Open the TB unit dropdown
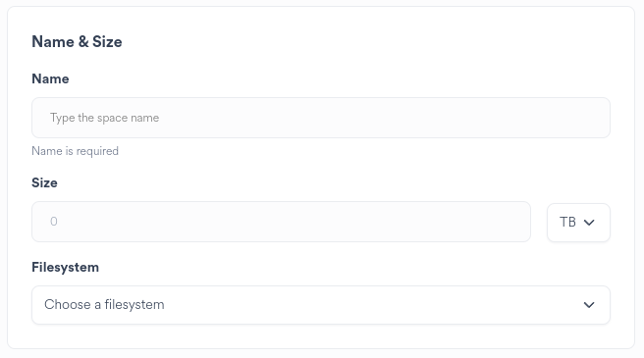The width and height of the screenshot is (644, 358). click(578, 222)
